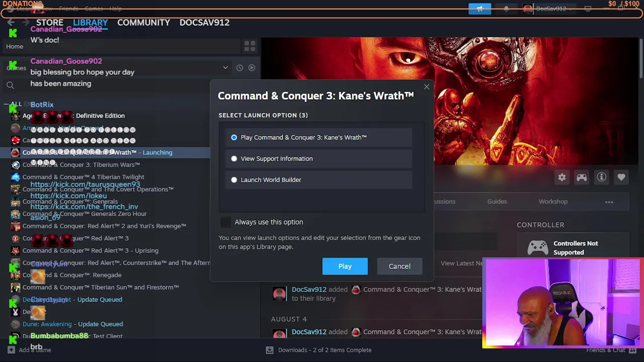Click DocSav912 link under August 4

(309, 332)
